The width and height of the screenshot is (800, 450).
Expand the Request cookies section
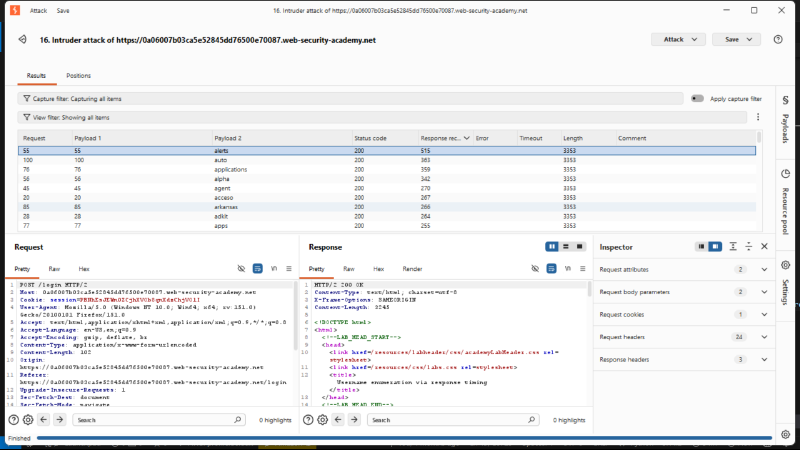pyautogui.click(x=764, y=314)
